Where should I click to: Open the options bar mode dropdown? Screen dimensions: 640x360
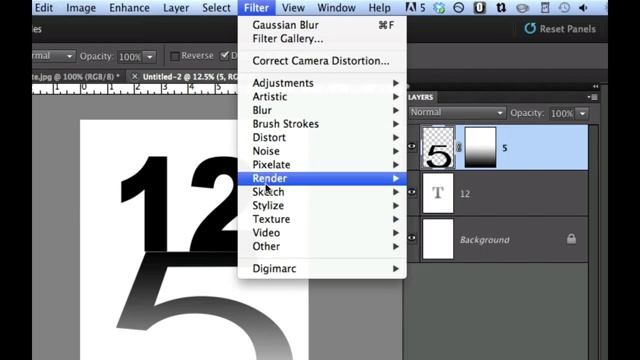(53, 56)
